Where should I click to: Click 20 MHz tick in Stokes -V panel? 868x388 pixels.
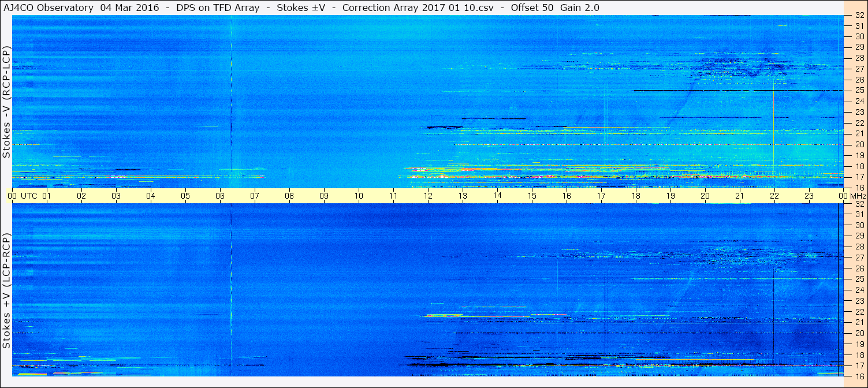pyautogui.click(x=859, y=144)
